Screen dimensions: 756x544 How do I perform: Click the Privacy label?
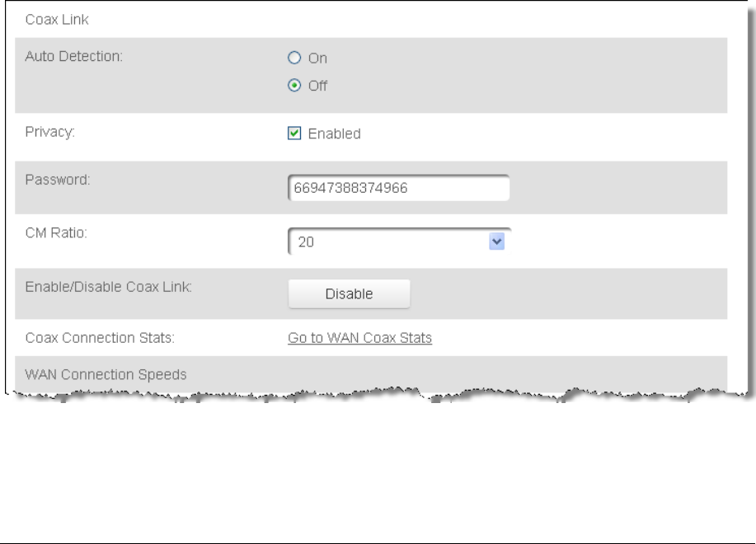pos(50,132)
